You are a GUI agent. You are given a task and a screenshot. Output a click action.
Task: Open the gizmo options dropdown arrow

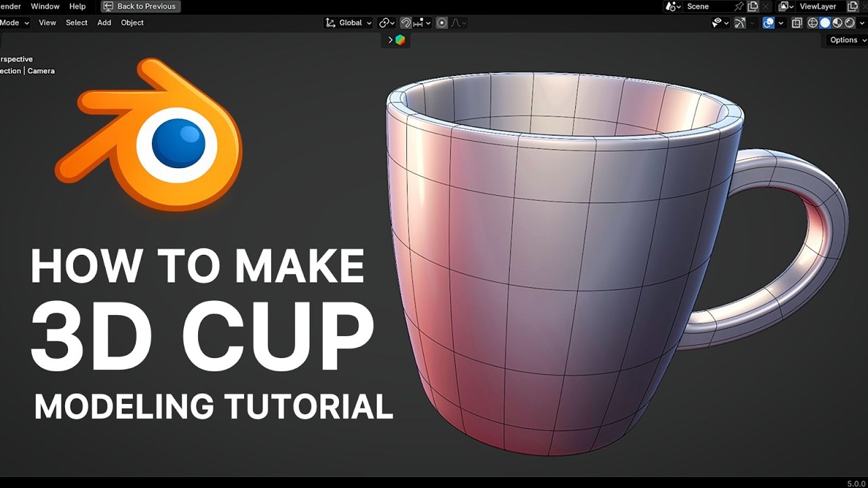(753, 22)
